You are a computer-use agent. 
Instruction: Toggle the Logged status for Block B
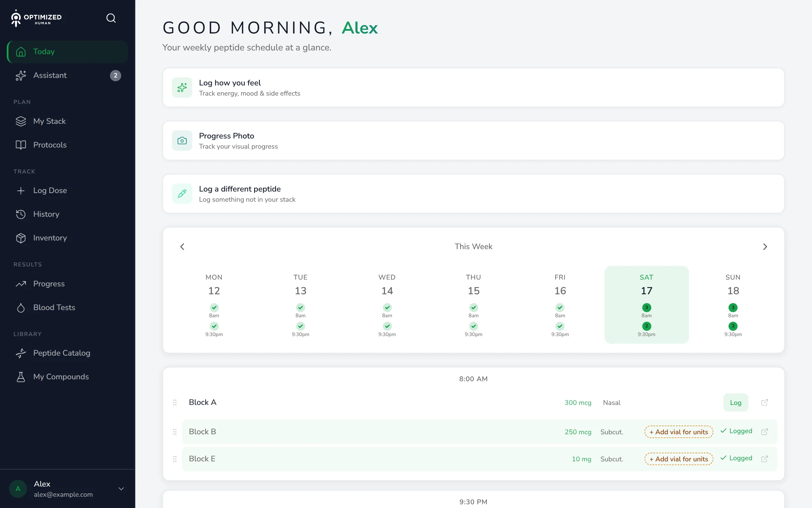click(x=736, y=431)
